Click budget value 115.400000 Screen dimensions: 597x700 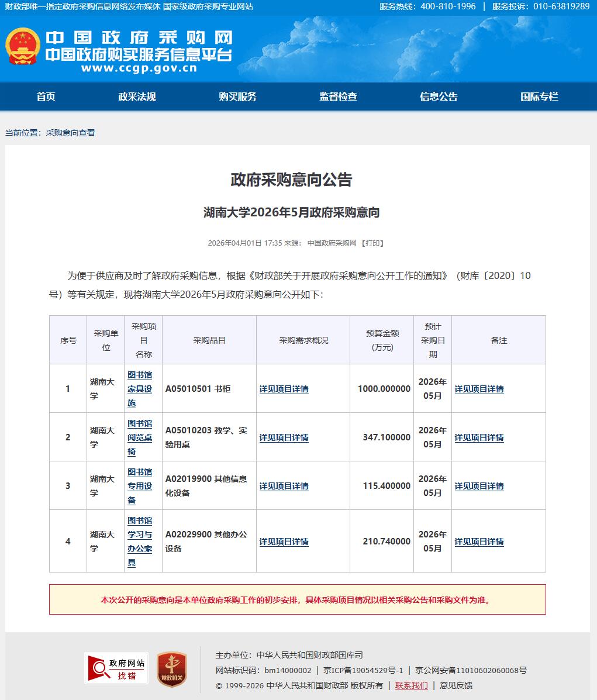pos(387,486)
